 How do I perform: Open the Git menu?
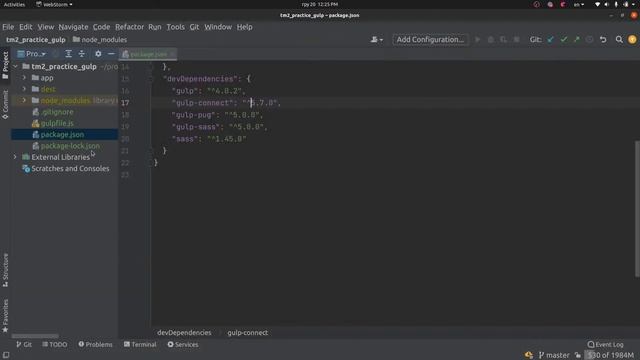194,27
